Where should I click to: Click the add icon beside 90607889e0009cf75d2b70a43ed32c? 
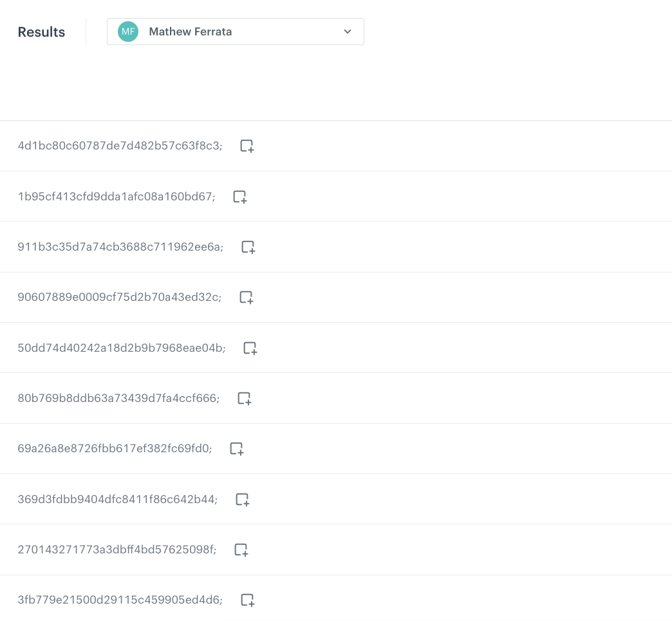[246, 298]
